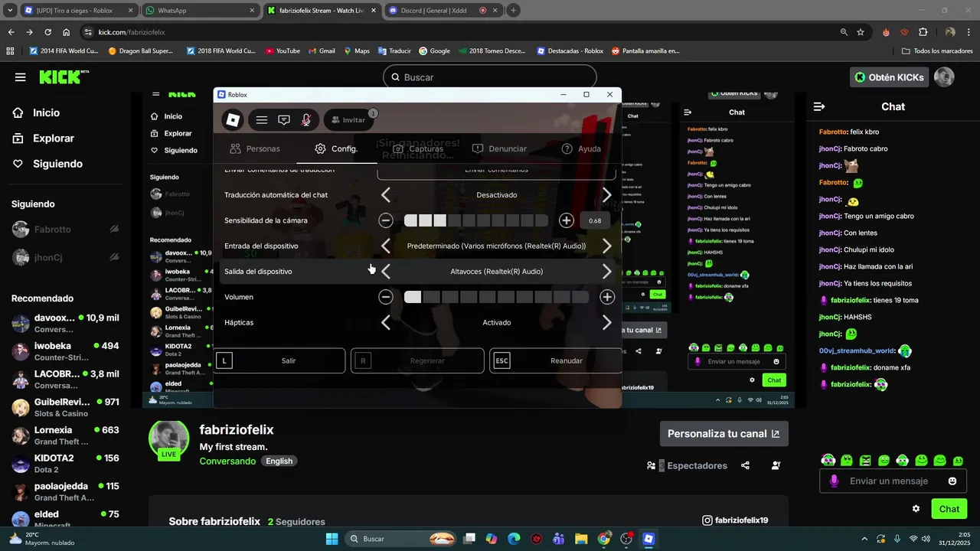
Task: Click the Reanudar button in Roblox
Action: tap(555, 360)
